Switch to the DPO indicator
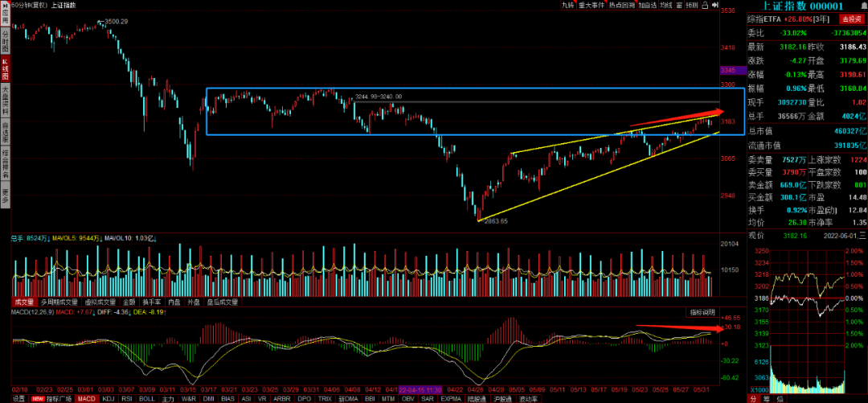Viewport: 868px width, 403px height. 305,398
